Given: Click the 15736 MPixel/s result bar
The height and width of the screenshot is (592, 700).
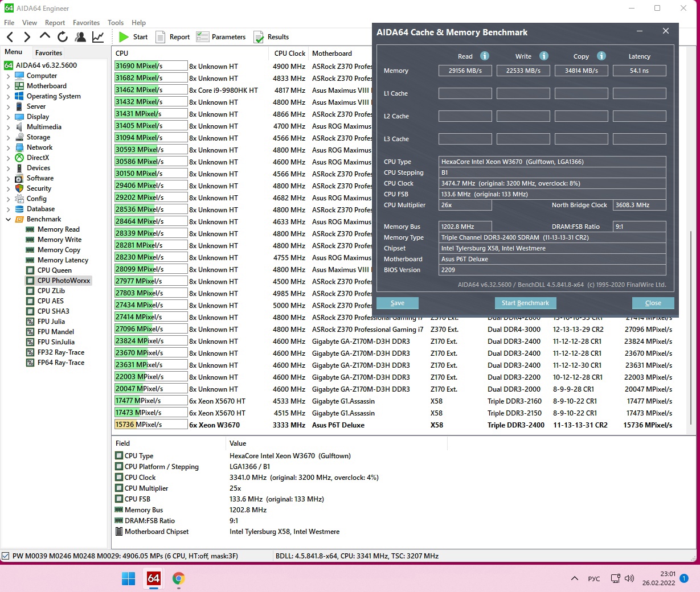Looking at the screenshot, I should click(151, 425).
